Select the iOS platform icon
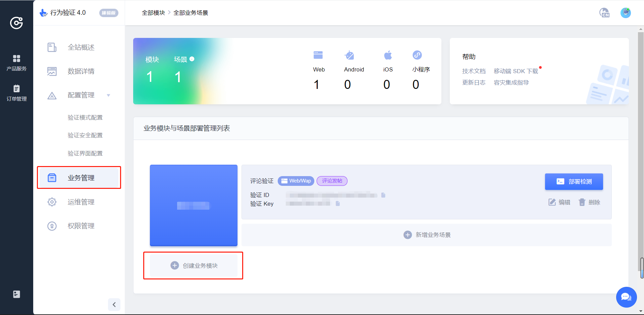The width and height of the screenshot is (644, 315). click(x=388, y=55)
